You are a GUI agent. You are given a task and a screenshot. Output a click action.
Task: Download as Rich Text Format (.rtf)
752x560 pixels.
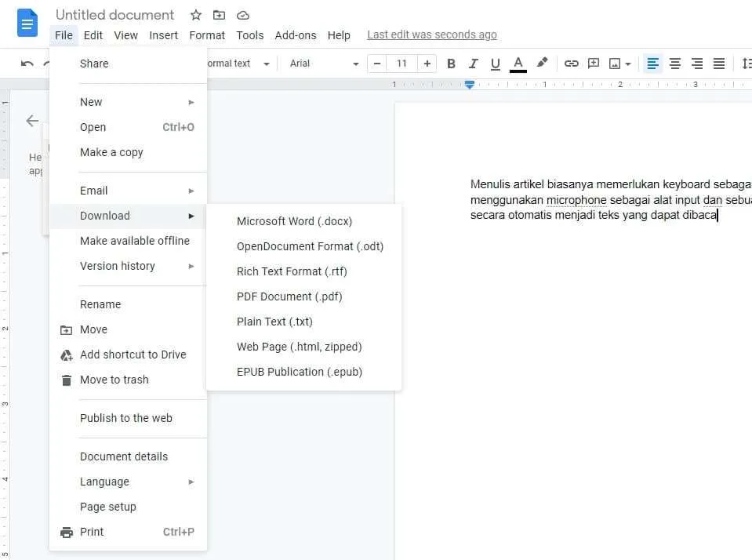tap(304, 271)
